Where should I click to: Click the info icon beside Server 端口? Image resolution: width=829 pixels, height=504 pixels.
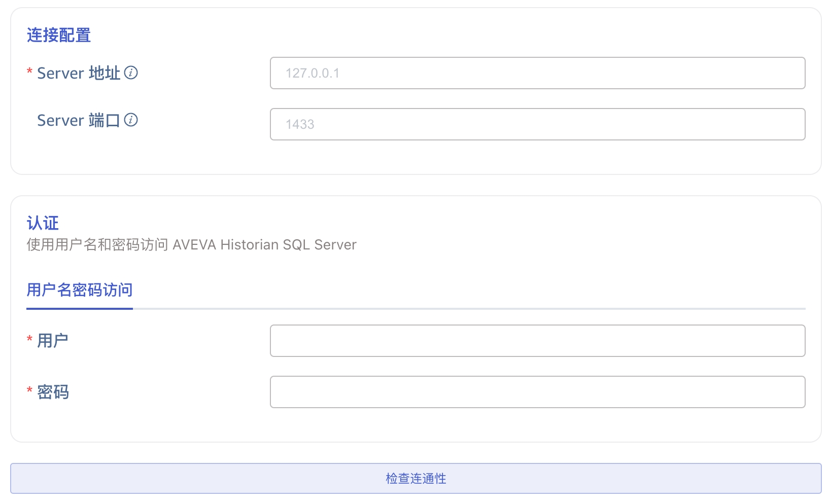coord(131,120)
